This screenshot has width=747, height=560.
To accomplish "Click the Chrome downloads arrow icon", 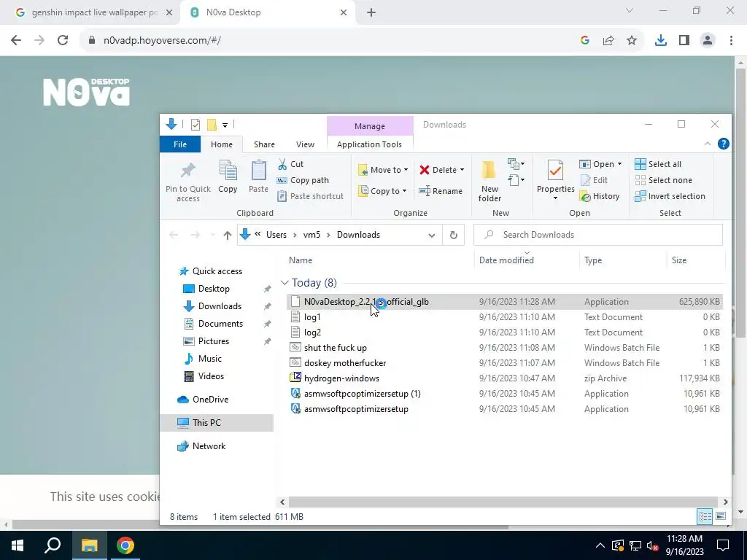I will click(x=660, y=41).
